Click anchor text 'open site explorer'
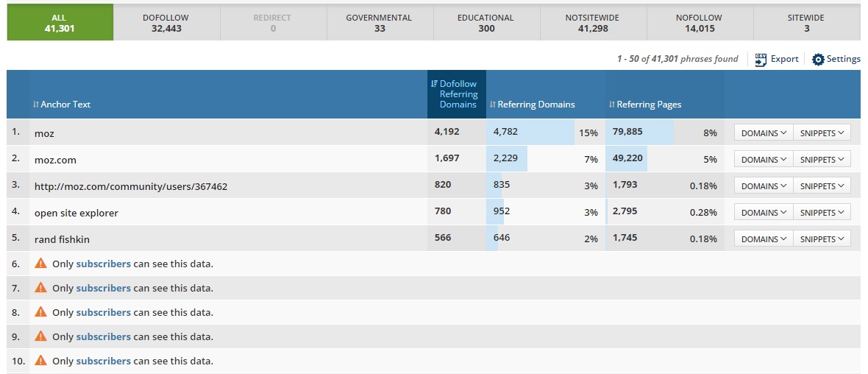 [77, 213]
